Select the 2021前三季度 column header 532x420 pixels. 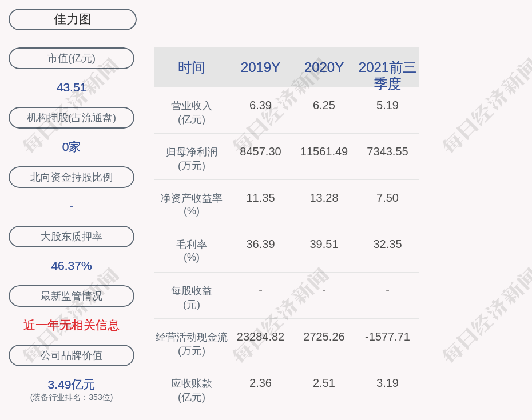click(x=387, y=75)
